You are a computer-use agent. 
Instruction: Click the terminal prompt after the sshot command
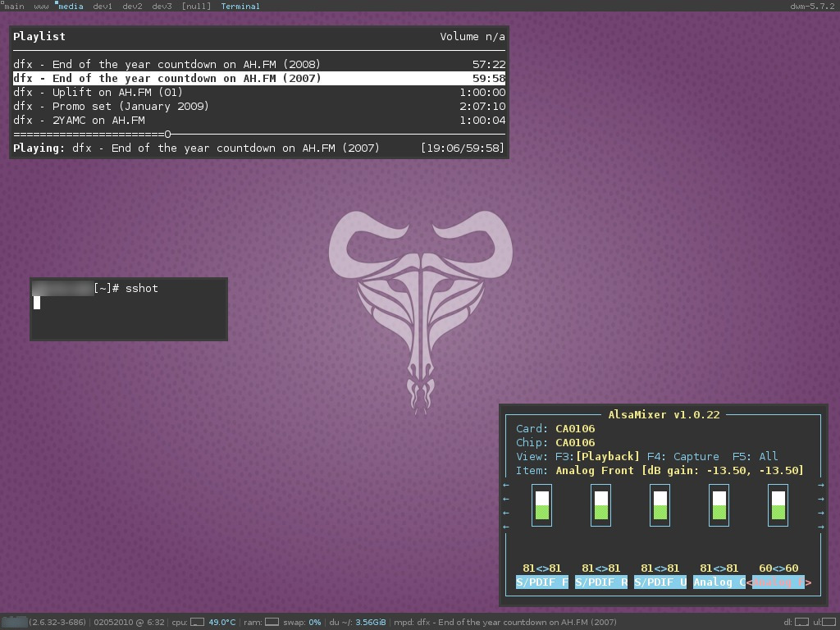[x=36, y=304]
